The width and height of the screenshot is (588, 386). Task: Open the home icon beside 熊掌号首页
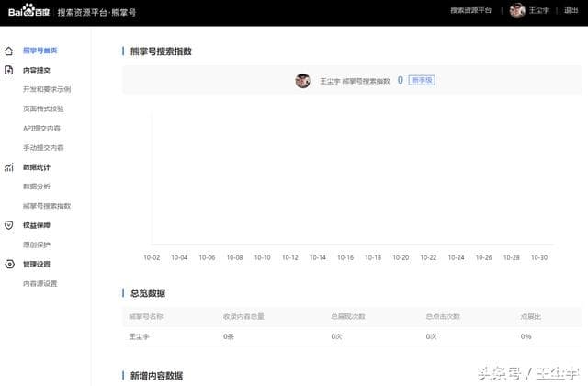9,51
